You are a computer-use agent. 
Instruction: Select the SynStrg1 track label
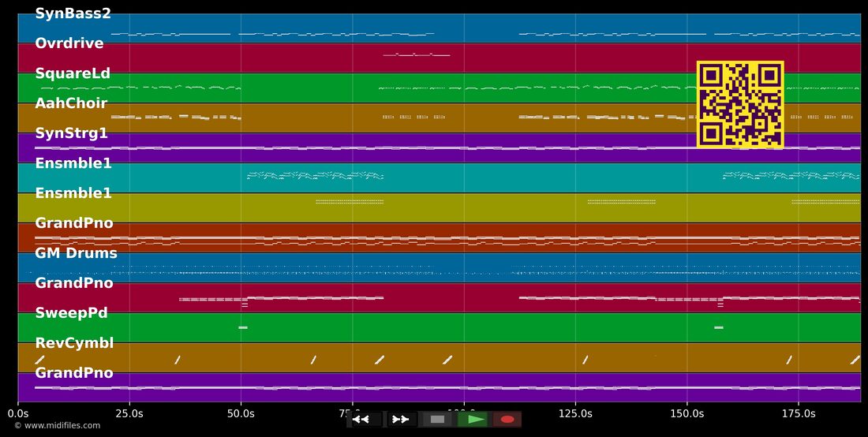tap(71, 133)
